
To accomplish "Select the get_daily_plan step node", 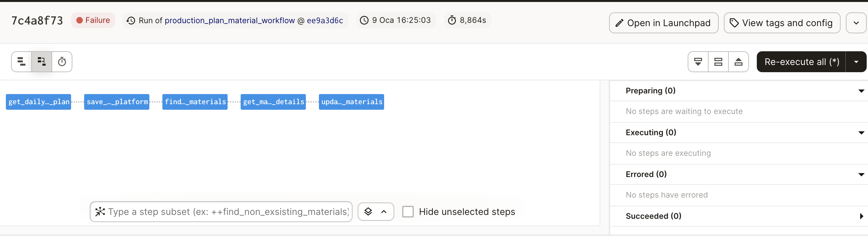I will tap(38, 102).
